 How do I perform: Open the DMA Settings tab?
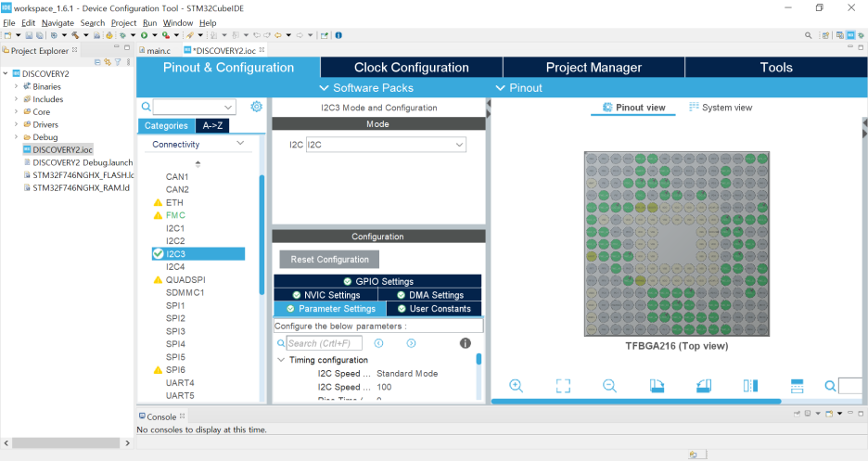[x=430, y=295]
